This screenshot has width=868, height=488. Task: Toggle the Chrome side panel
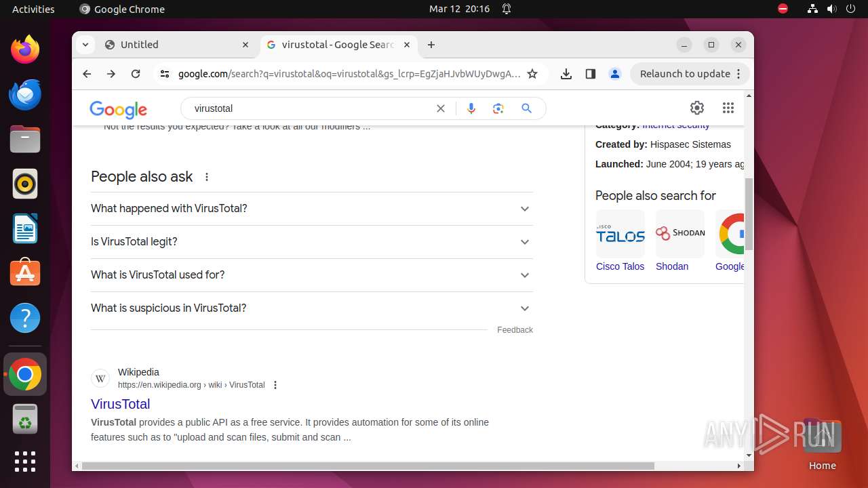[591, 74]
